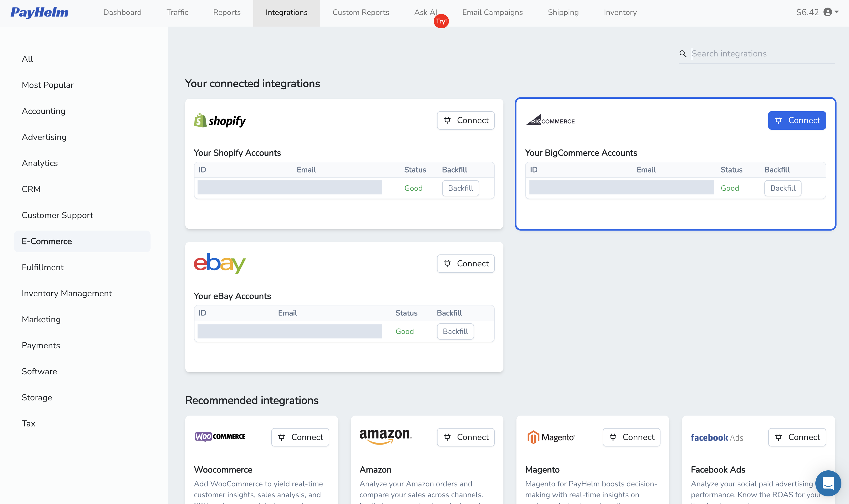849x504 pixels.
Task: Click the BigCommerce logo
Action: coord(550,121)
